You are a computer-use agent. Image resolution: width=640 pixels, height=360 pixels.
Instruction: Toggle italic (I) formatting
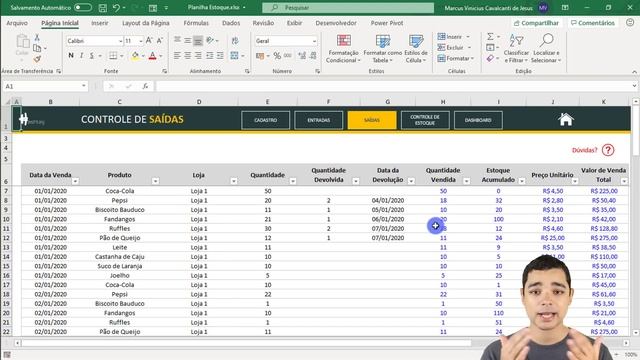81,56
